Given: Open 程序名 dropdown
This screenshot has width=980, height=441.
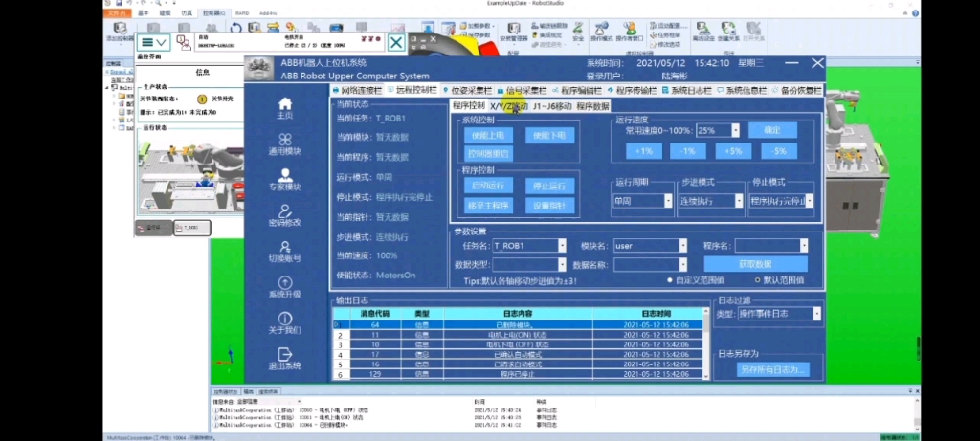Looking at the screenshot, I should [771, 246].
